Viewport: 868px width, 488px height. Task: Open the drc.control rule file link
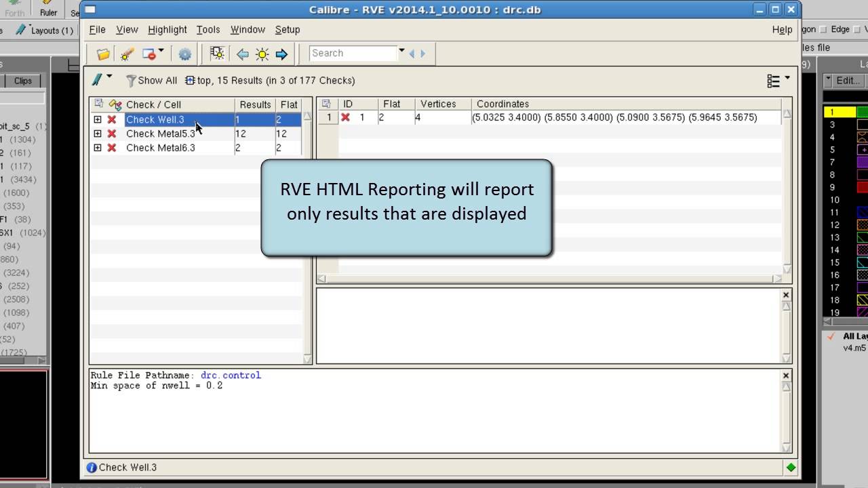coord(231,375)
